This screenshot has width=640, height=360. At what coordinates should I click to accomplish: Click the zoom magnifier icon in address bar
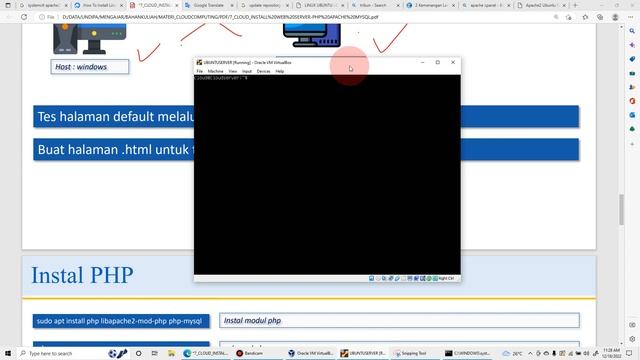(556, 17)
